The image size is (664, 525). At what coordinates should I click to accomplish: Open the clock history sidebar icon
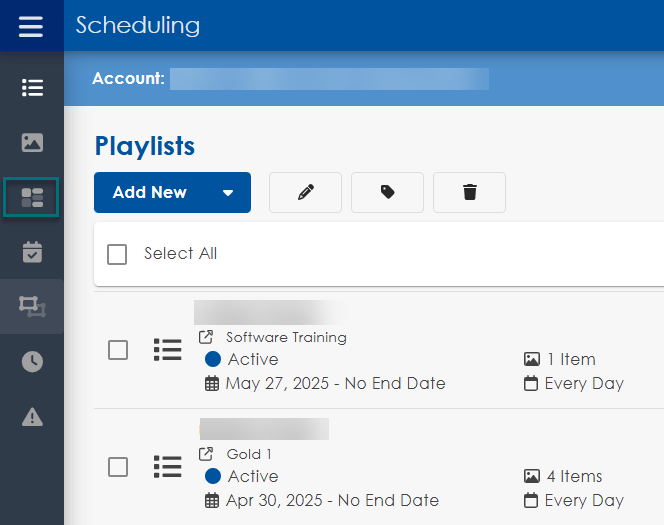[x=32, y=362]
